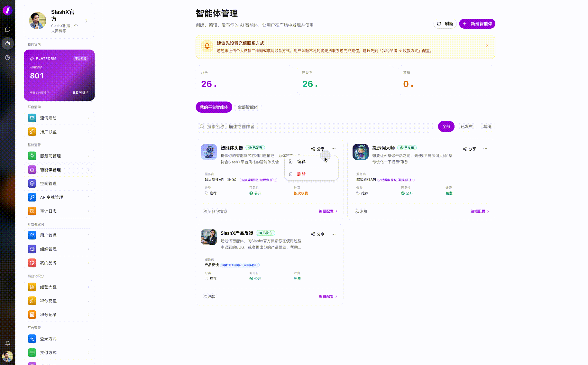Open the 空间管理 sidebar item
The image size is (588, 365).
click(59, 183)
